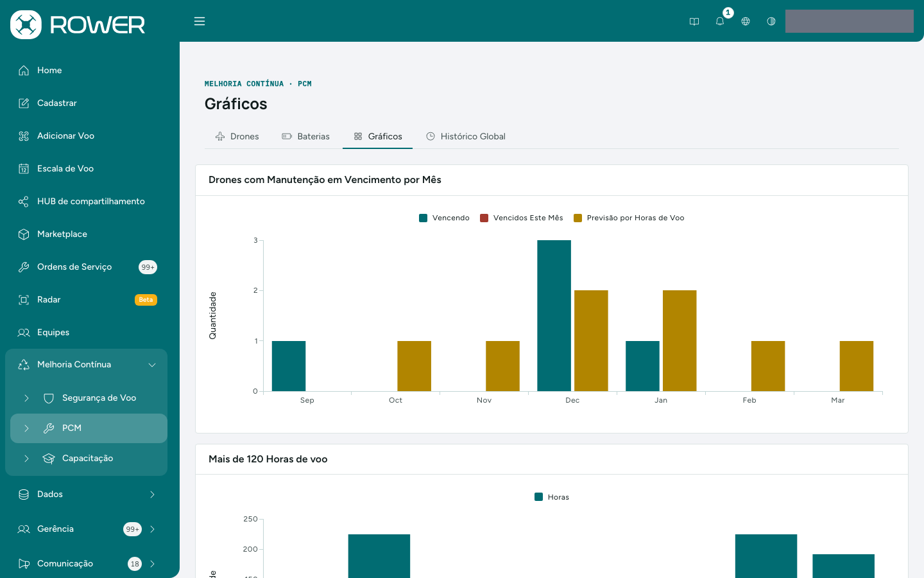
Task: Collapse the Melhoria Contínua chevron
Action: (x=152, y=365)
